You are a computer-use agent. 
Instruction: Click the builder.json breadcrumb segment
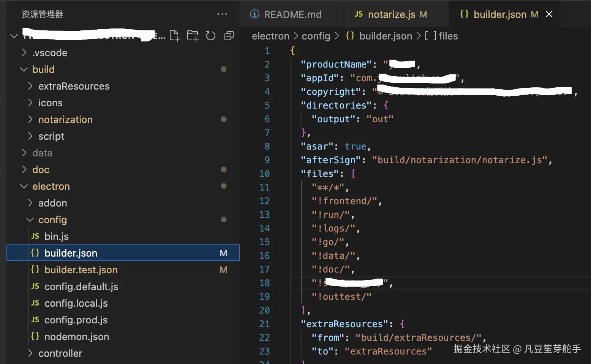[386, 36]
